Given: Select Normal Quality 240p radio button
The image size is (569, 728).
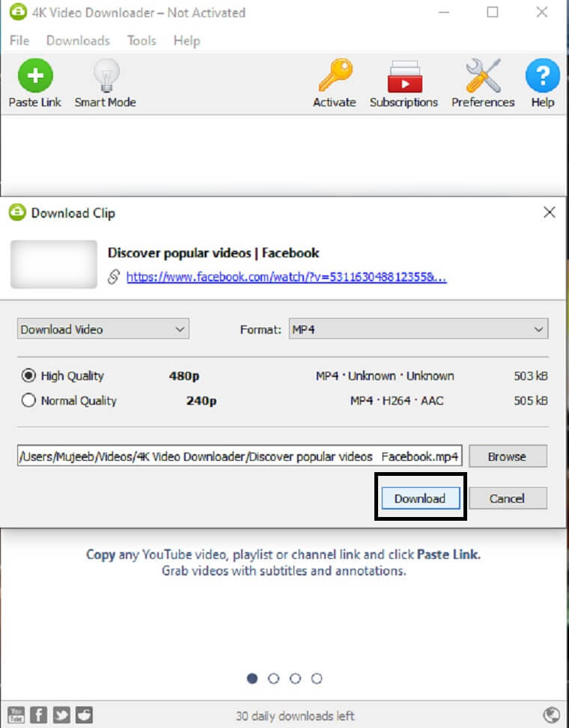Looking at the screenshot, I should pos(28,400).
